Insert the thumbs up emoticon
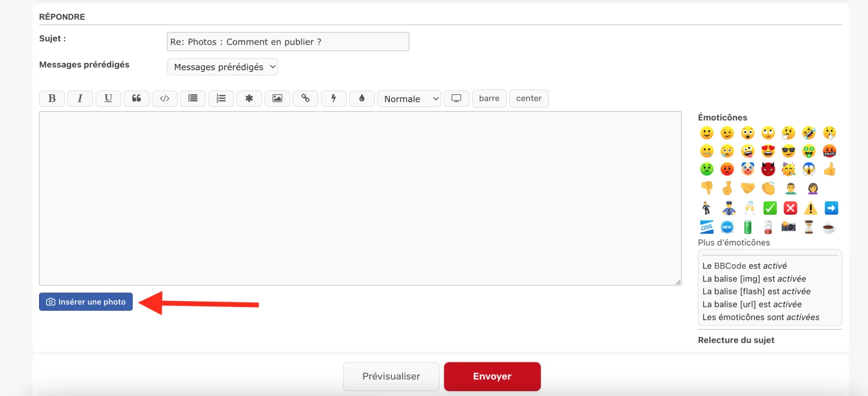This screenshot has width=868, height=396. 829,169
